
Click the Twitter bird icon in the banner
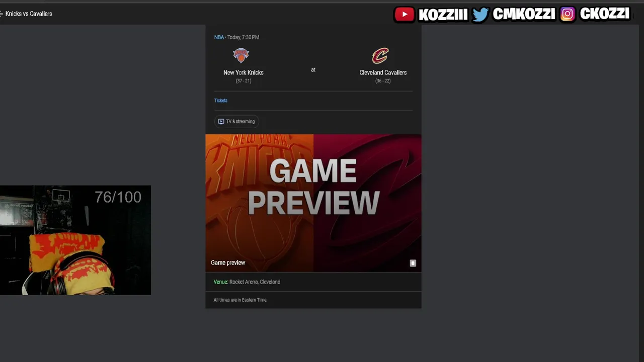coord(480,15)
